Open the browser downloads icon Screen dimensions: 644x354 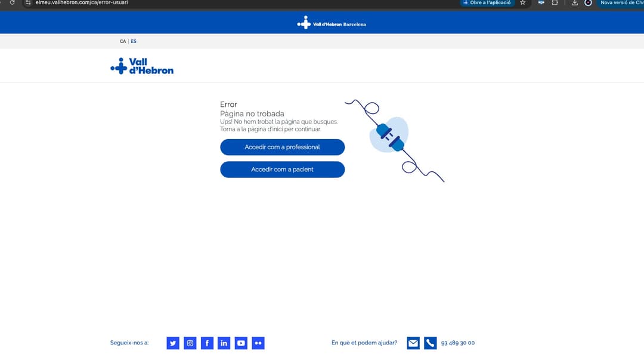tap(574, 3)
